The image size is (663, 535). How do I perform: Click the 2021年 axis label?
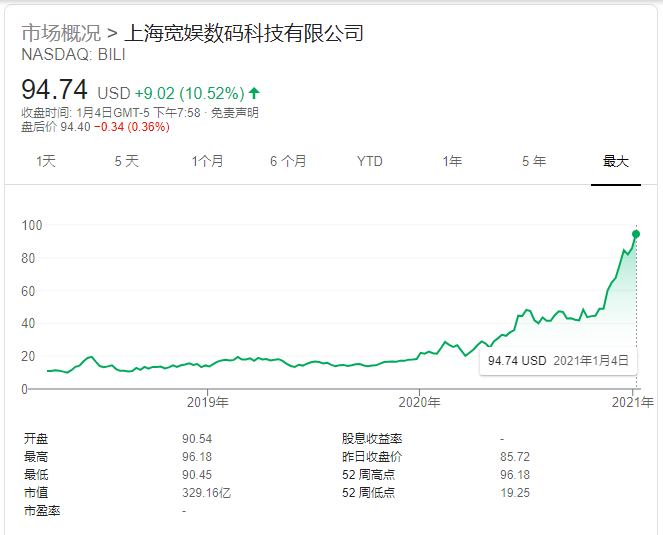633,402
